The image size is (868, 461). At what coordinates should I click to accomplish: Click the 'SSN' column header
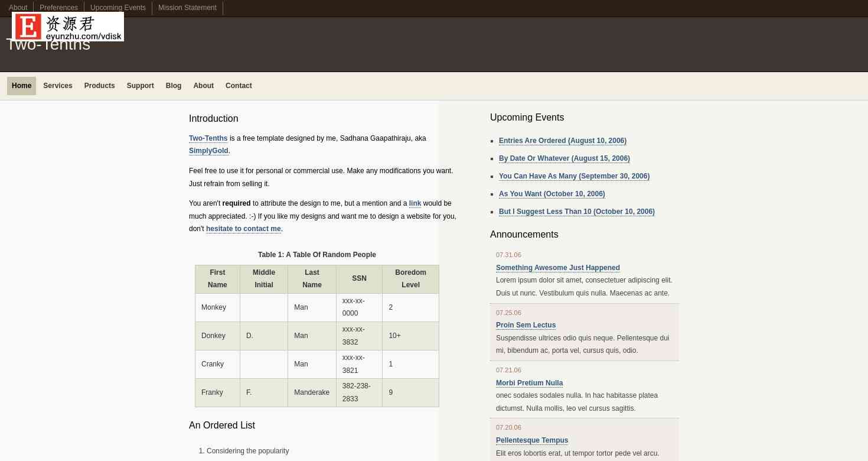point(359,279)
